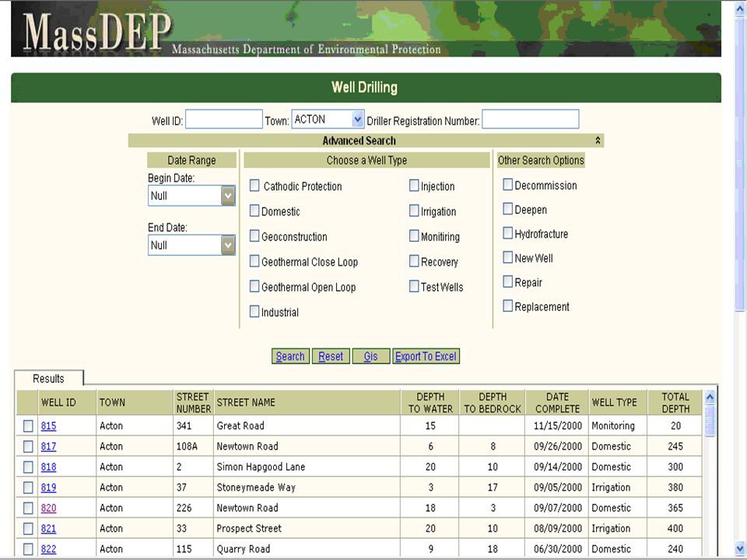Screen dimensions: 747x560
Task: Check the Domestic well type box
Action: 255,211
